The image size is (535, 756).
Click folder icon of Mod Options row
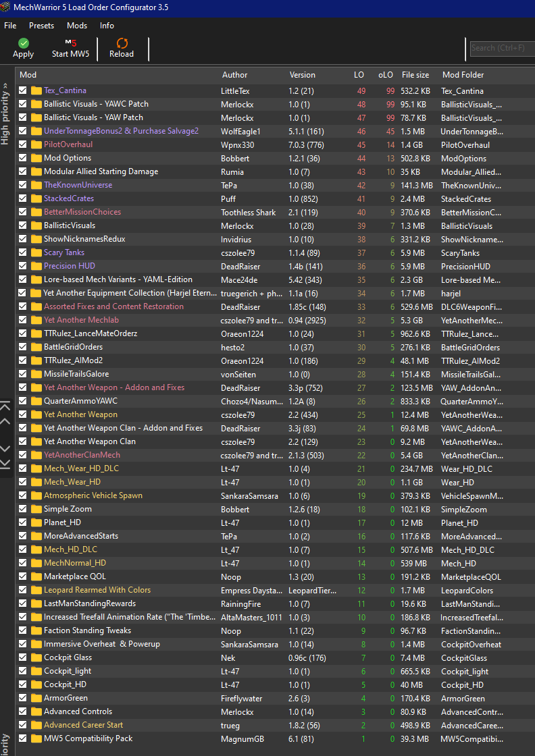[x=36, y=158]
